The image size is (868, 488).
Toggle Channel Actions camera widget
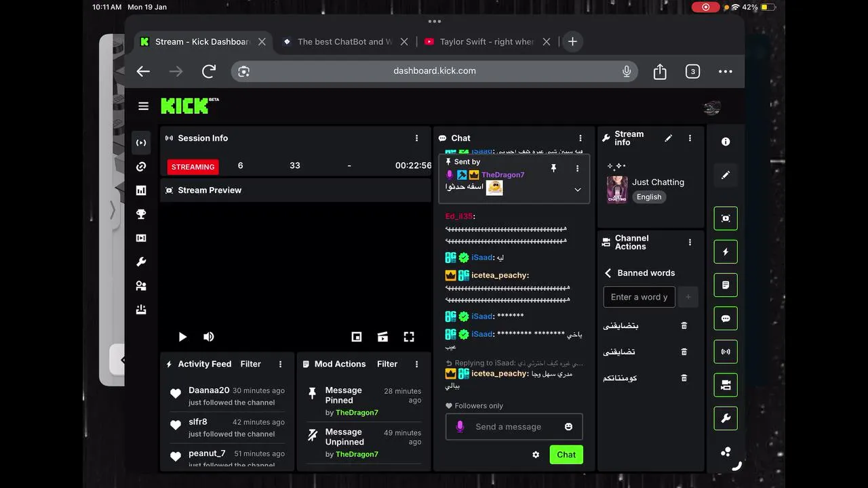tap(726, 385)
